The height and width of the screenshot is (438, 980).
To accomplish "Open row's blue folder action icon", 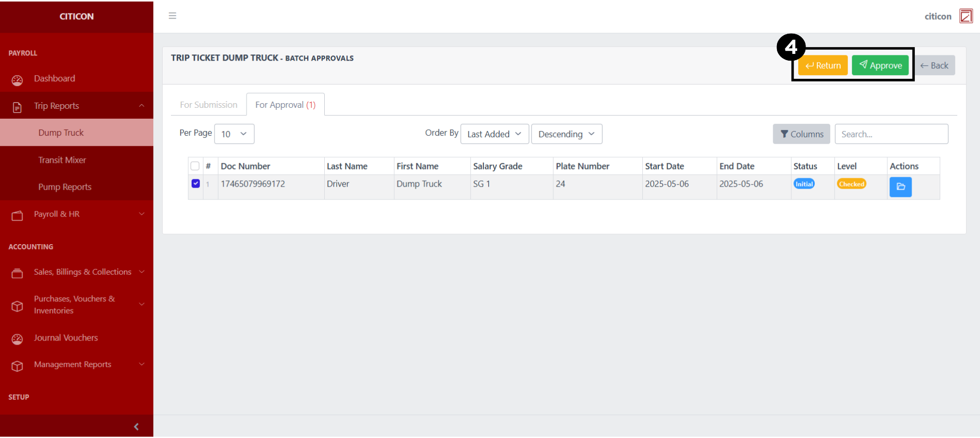I will coord(900,187).
